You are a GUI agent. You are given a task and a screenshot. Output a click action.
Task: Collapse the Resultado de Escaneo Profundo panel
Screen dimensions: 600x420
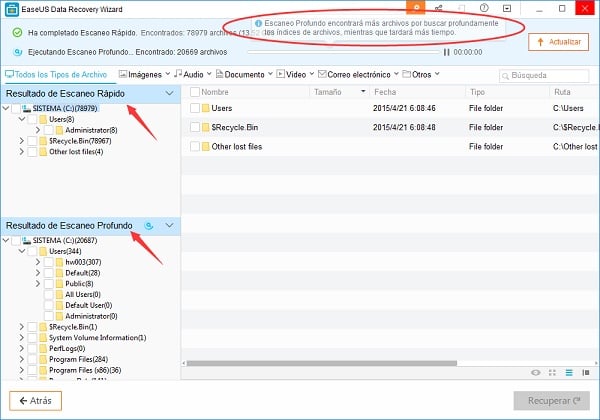tap(169, 225)
